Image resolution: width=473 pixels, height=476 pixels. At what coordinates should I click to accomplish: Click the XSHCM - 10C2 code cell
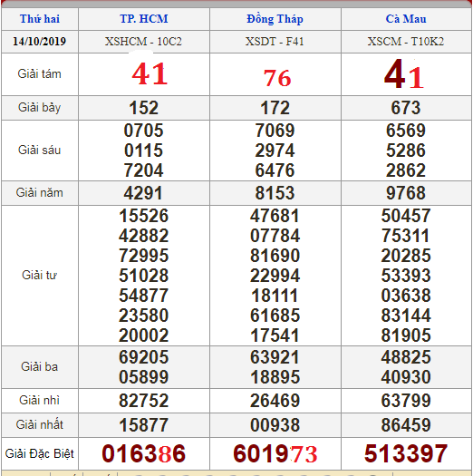143,42
